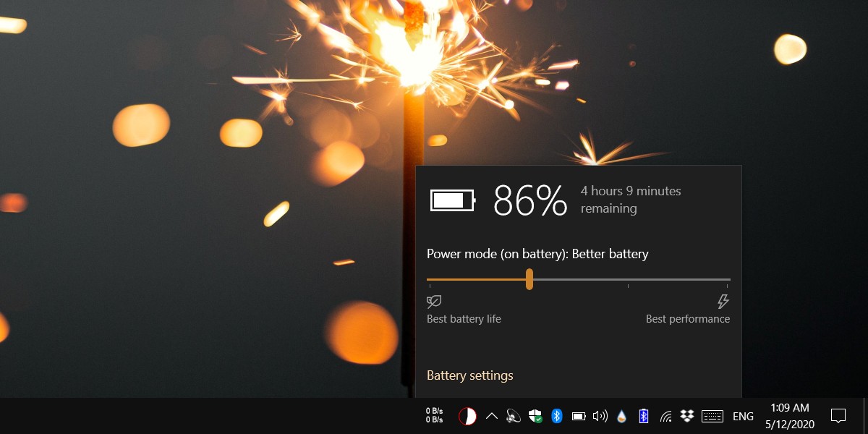Viewport: 868px width, 434px height.
Task: Click 'Power mode (on battery): Better battery' text
Action: pos(537,254)
